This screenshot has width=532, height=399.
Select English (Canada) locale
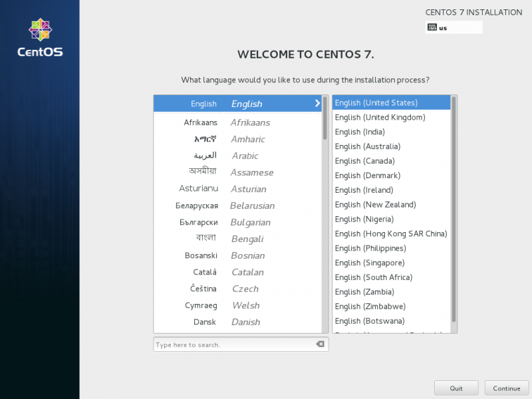click(364, 161)
